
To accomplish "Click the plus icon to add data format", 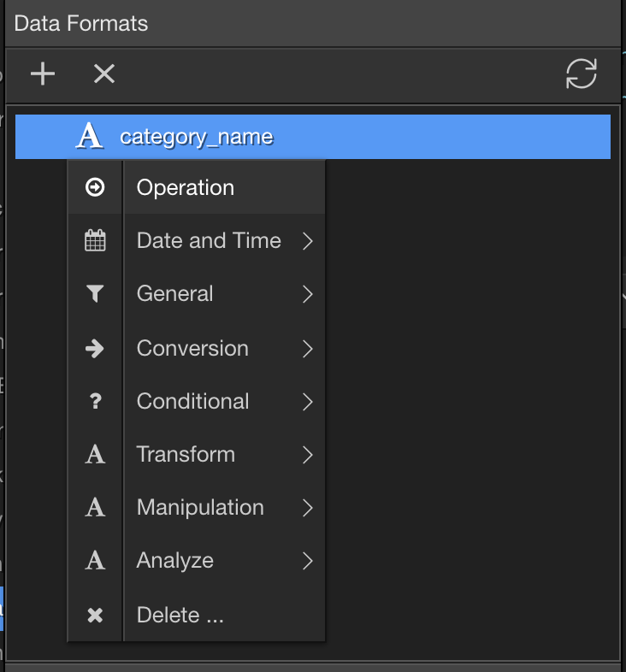I will (x=42, y=74).
